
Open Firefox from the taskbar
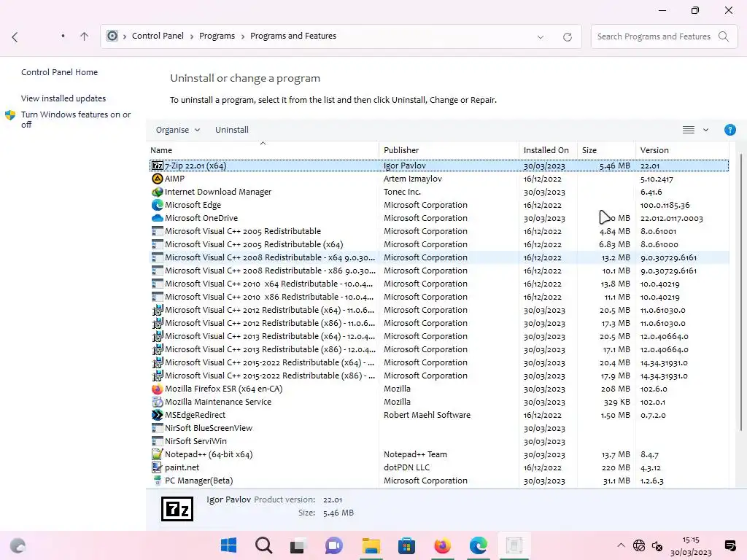[x=442, y=545]
